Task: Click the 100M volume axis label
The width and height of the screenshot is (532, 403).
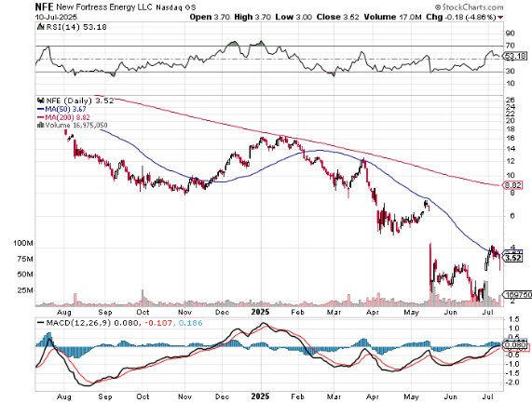Action: click(22, 243)
